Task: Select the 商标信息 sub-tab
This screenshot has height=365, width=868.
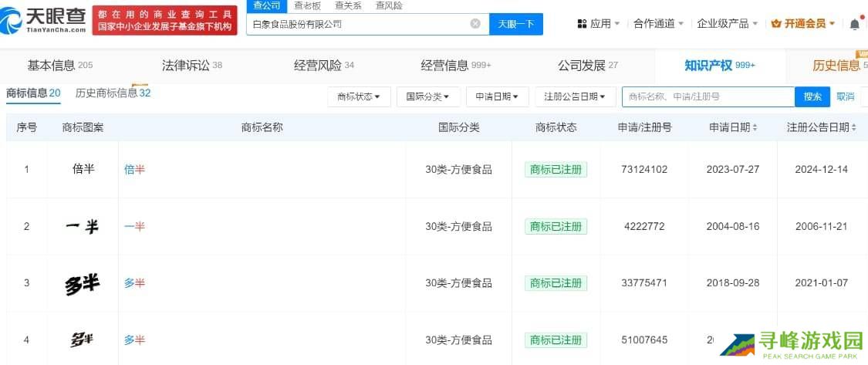Action: point(33,93)
